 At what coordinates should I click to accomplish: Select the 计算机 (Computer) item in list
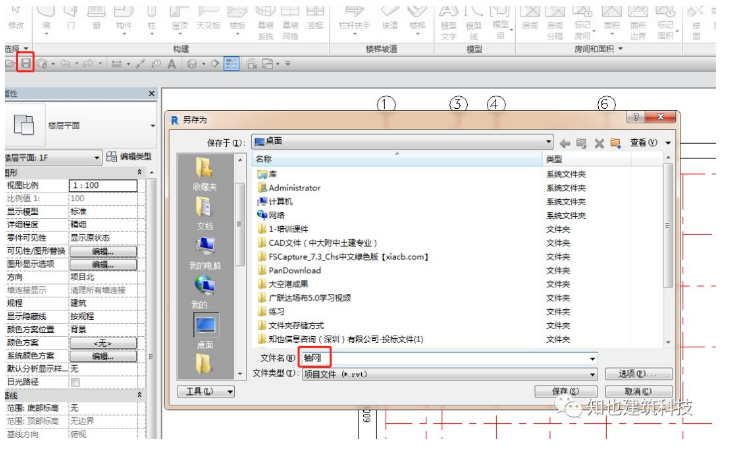tap(276, 202)
